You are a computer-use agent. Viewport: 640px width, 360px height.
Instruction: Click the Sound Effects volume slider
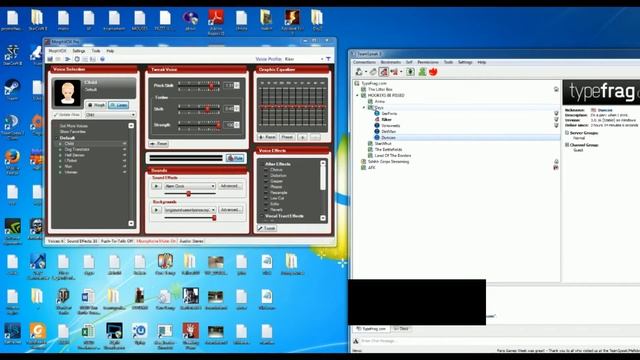click(x=189, y=194)
